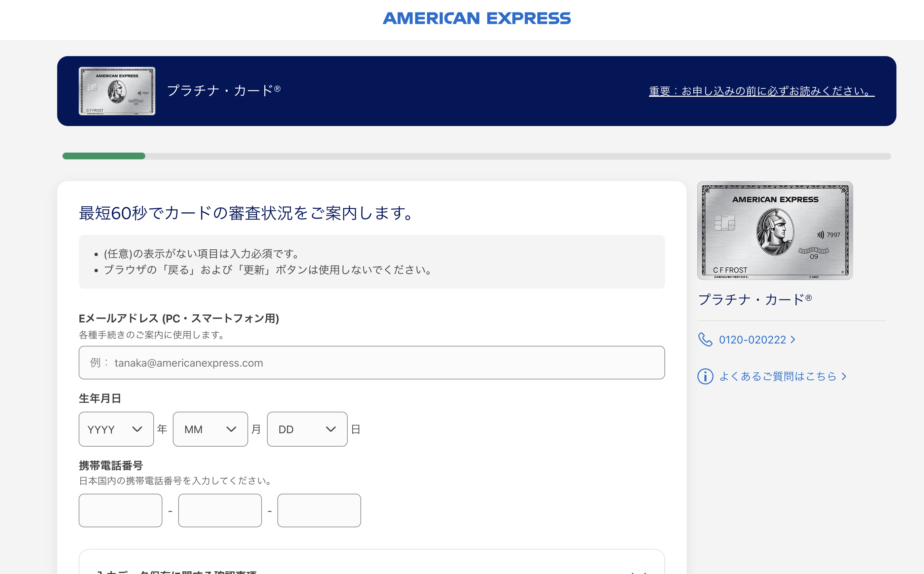Screen dimensions: 924x574
Task: Click the American Express logo in the header
Action: (476, 18)
